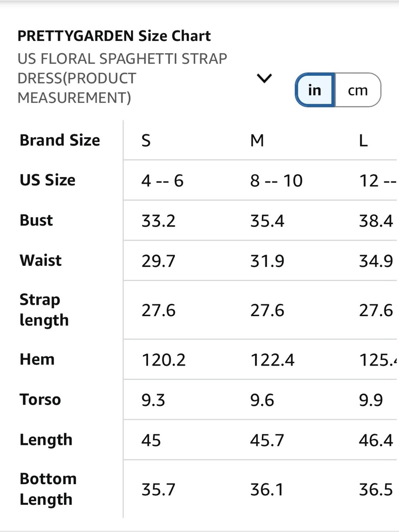The height and width of the screenshot is (532, 399).
Task: Click the PRETTYGARDEN Size Chart heading
Action: coord(114,36)
